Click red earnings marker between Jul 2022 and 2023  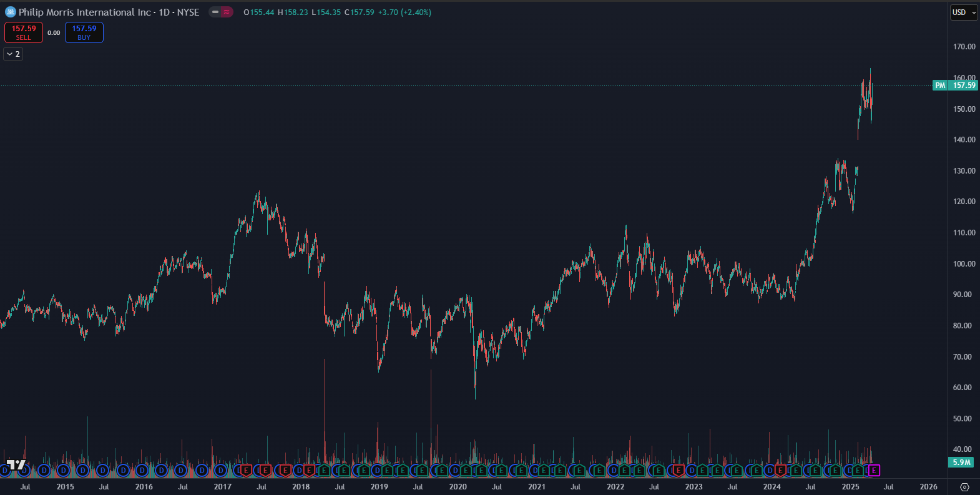coord(677,471)
